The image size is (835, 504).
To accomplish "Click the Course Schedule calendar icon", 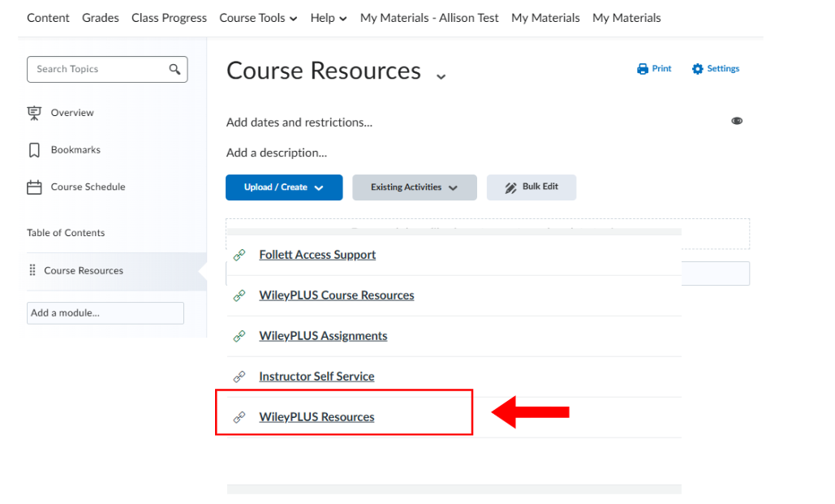I will (x=34, y=187).
